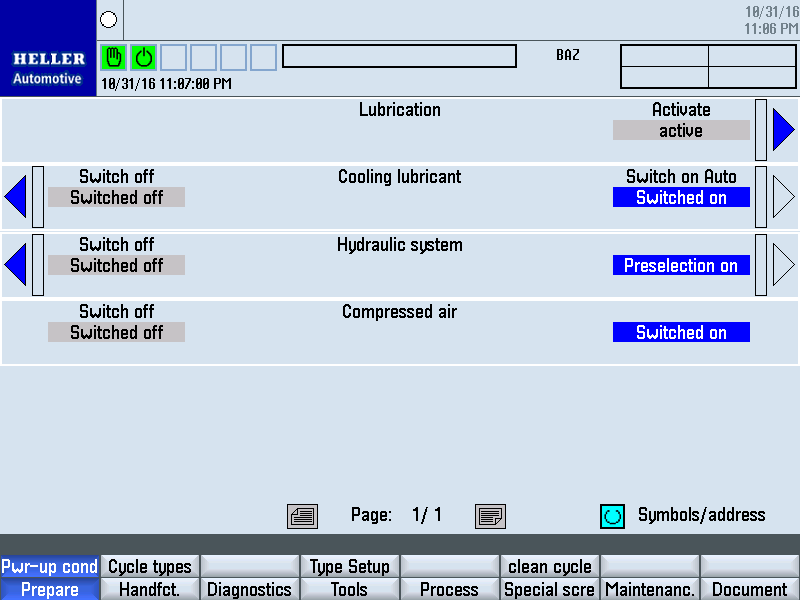Click the green hand manual mode icon
Image resolution: width=800 pixels, height=600 pixels.
tap(114, 57)
